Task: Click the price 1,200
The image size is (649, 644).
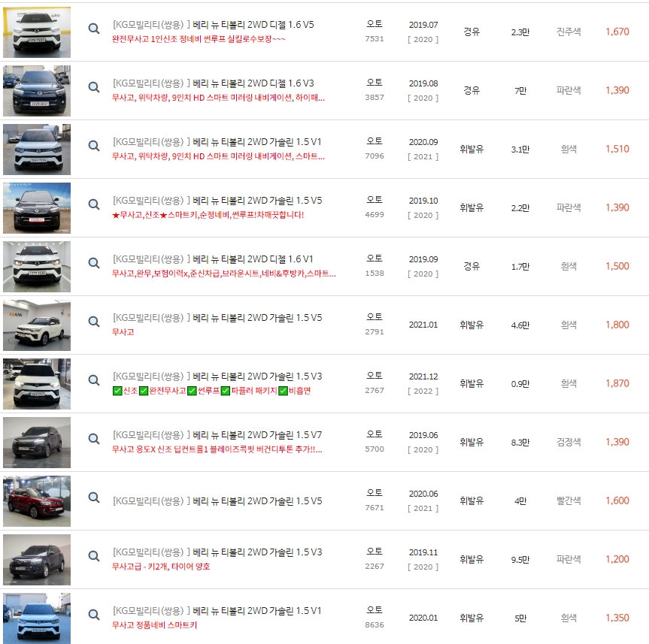Action: click(617, 560)
